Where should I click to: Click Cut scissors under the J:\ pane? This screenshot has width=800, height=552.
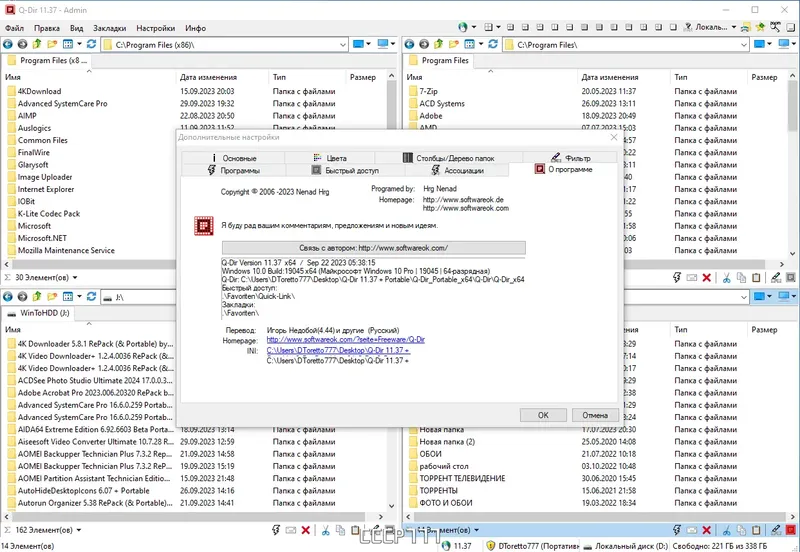click(x=326, y=530)
